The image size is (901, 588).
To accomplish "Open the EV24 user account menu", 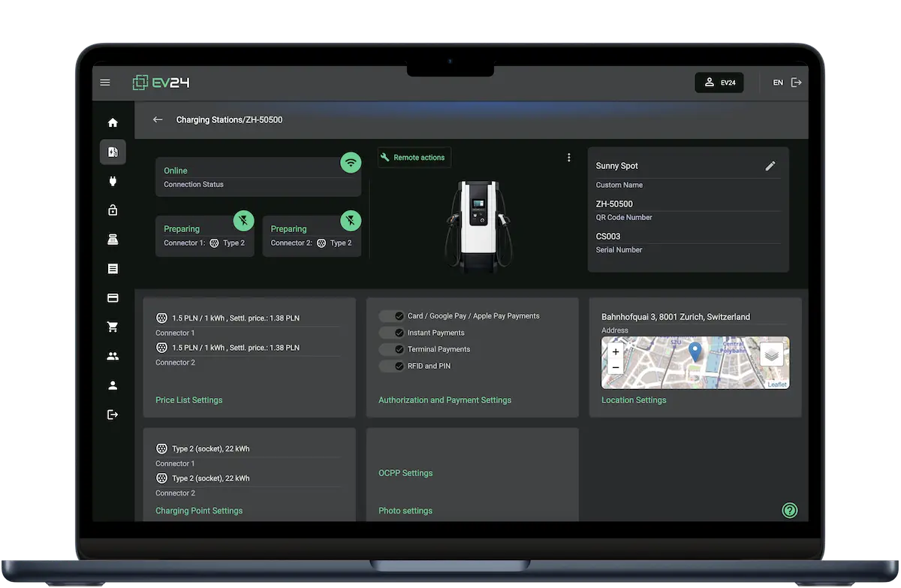I will [x=719, y=83].
